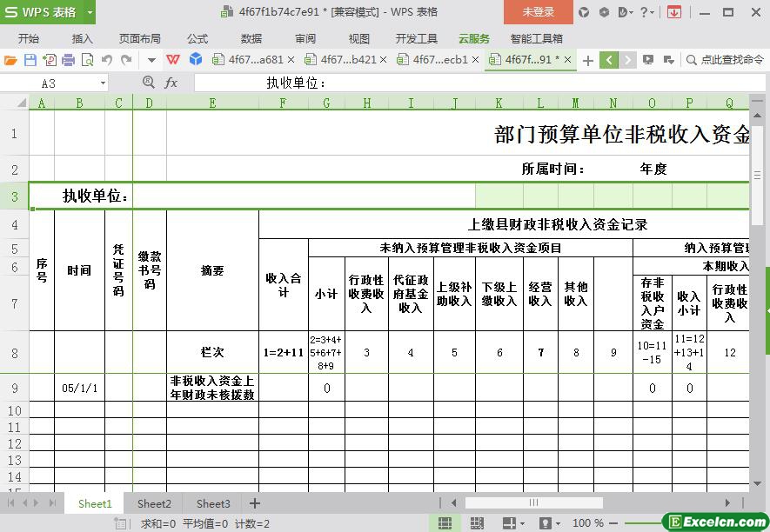Viewport: 770px width, 532px height.
Task: Add a new sheet with plus icon
Action: click(255, 503)
